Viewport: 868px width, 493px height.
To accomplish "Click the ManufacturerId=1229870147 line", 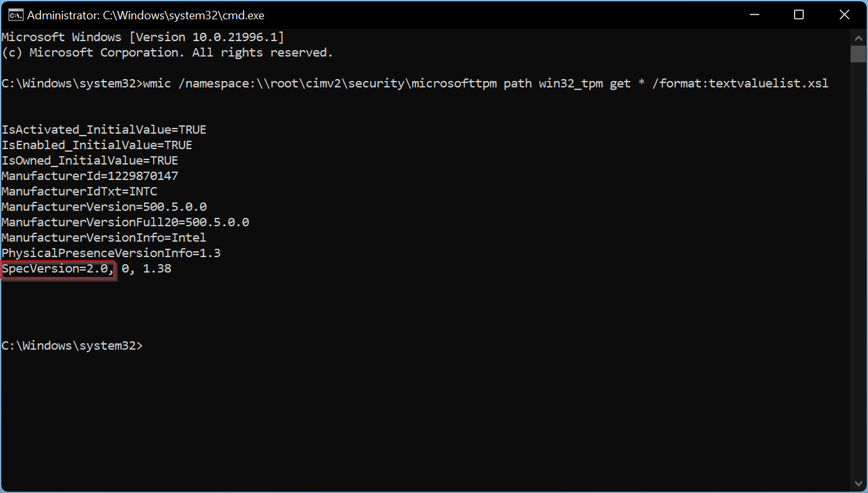I will click(90, 176).
